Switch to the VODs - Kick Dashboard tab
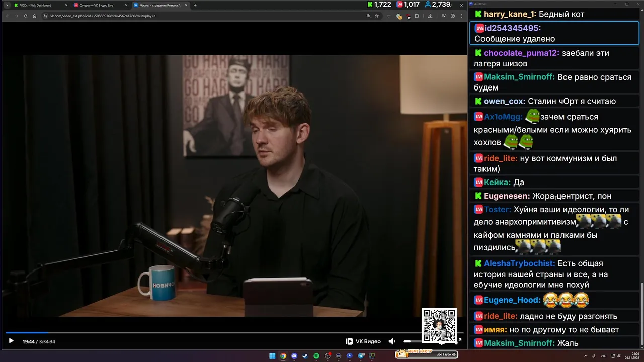This screenshot has height=362, width=644. [x=40, y=5]
